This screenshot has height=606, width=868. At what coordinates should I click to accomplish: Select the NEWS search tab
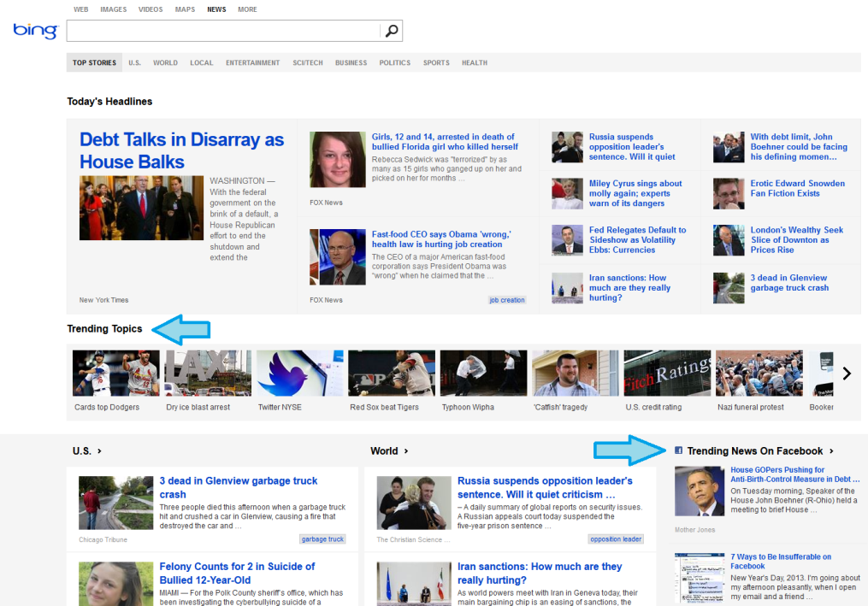(216, 9)
